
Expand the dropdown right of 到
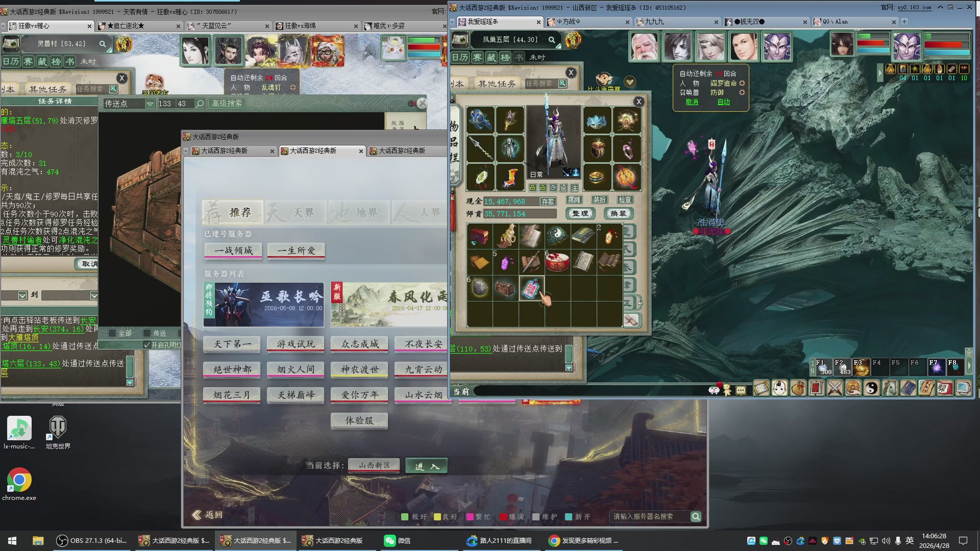coord(94,295)
